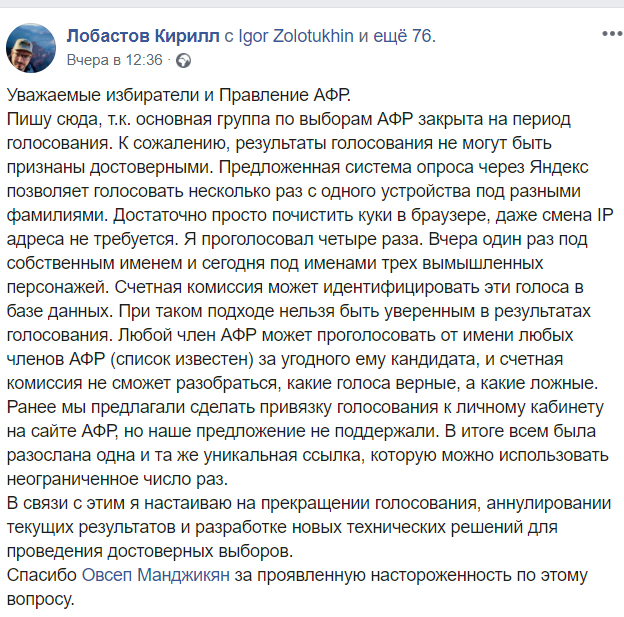The height and width of the screenshot is (617, 624).
Task: Click the text '(список известен)' in post
Action: point(182,359)
